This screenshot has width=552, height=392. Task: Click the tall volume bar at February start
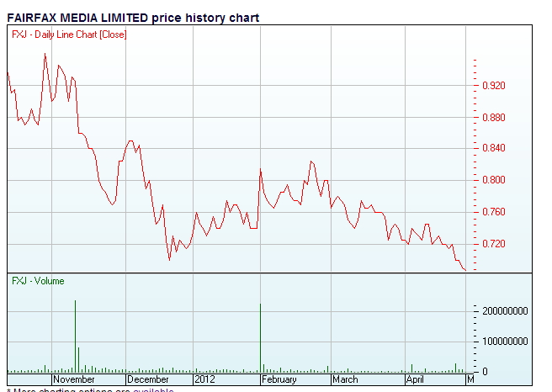261,338
